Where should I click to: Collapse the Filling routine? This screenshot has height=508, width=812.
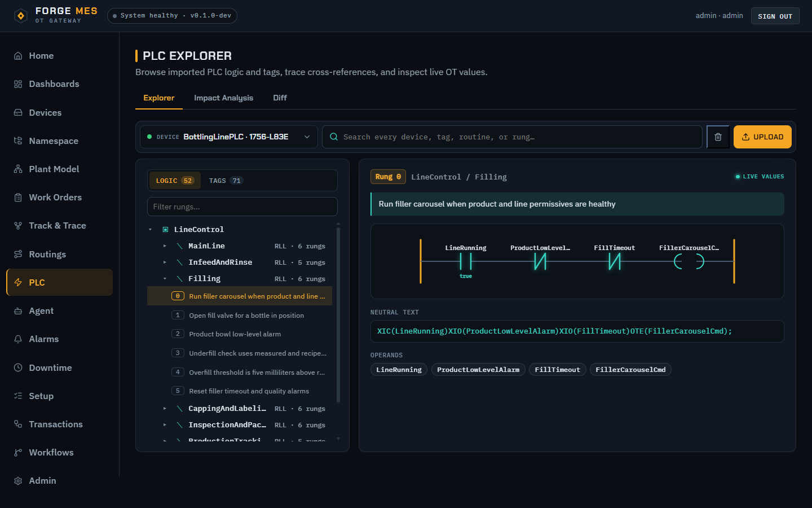click(x=165, y=279)
